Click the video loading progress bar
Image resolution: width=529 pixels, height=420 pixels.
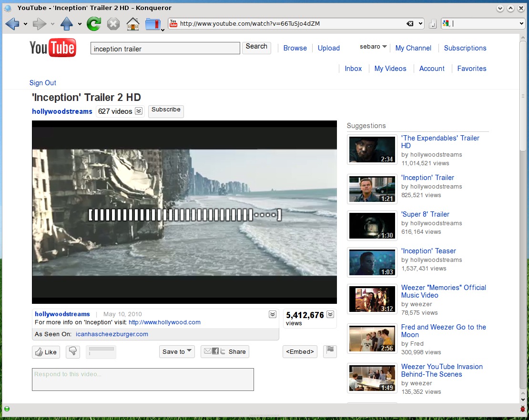(x=185, y=215)
